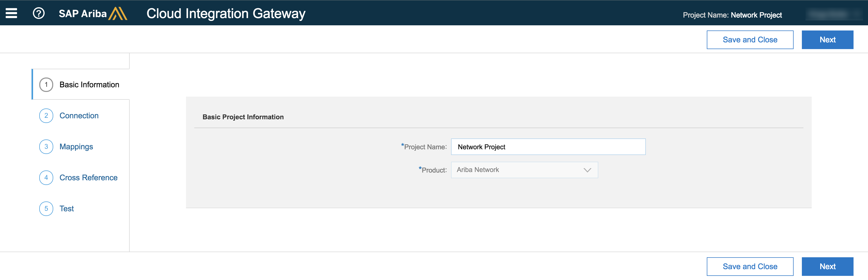Open the blurred user account menu
868x280 pixels.
(832, 14)
